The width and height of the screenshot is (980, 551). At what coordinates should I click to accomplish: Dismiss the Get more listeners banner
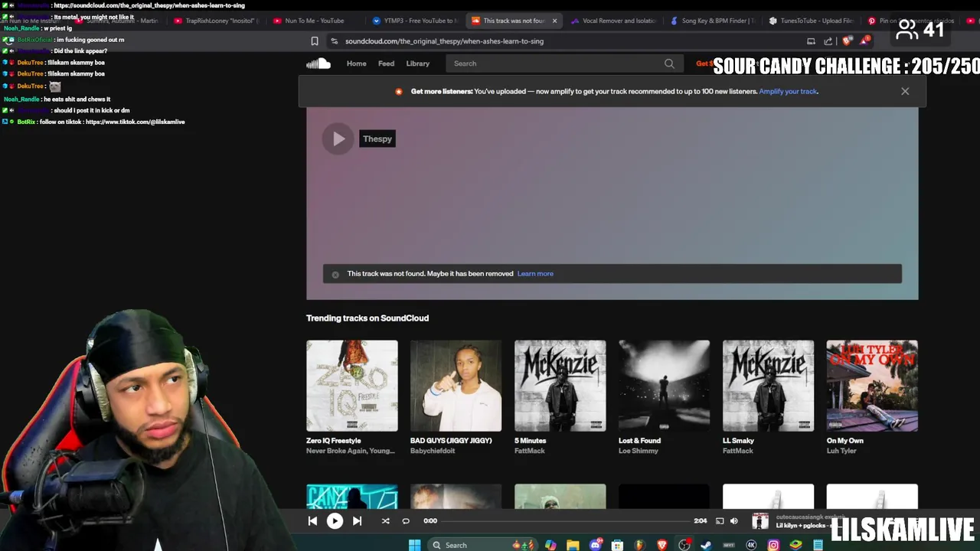905,91
